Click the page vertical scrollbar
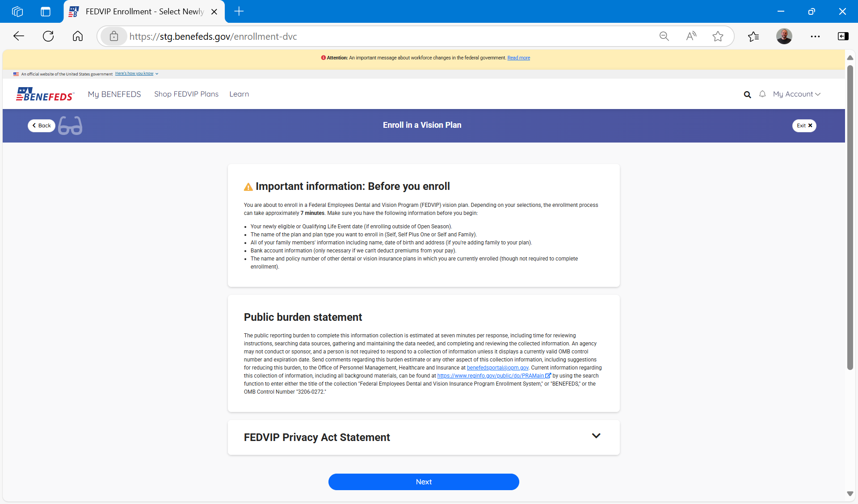The image size is (858, 504). click(850, 218)
